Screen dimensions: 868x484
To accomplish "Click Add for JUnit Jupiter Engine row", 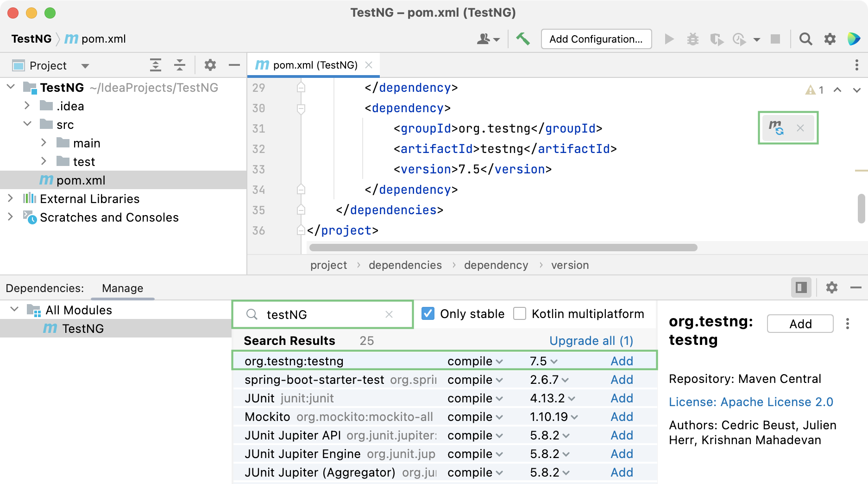I will point(622,454).
